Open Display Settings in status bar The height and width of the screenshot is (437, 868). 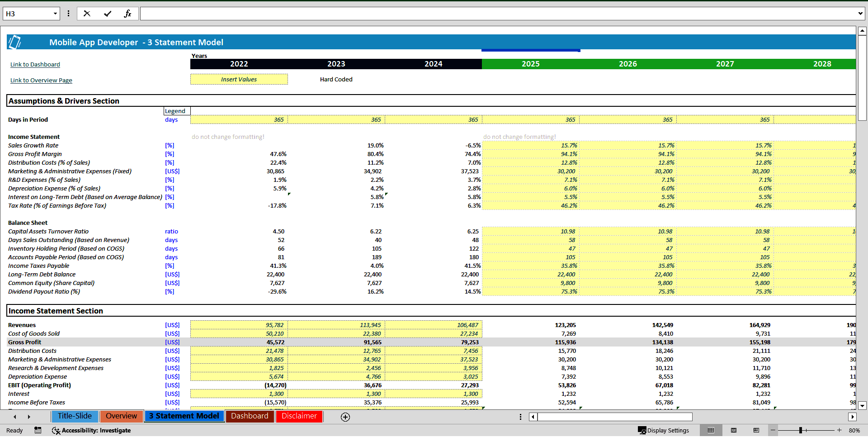point(663,430)
